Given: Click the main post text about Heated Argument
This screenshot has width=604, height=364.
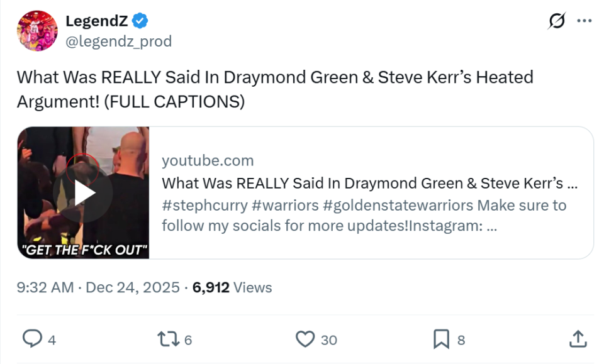Looking at the screenshot, I should click(x=274, y=89).
